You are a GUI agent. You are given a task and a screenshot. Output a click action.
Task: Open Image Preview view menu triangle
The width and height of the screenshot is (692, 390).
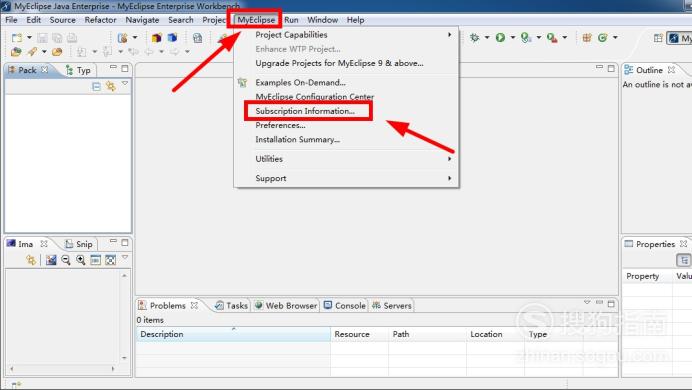(x=125, y=257)
